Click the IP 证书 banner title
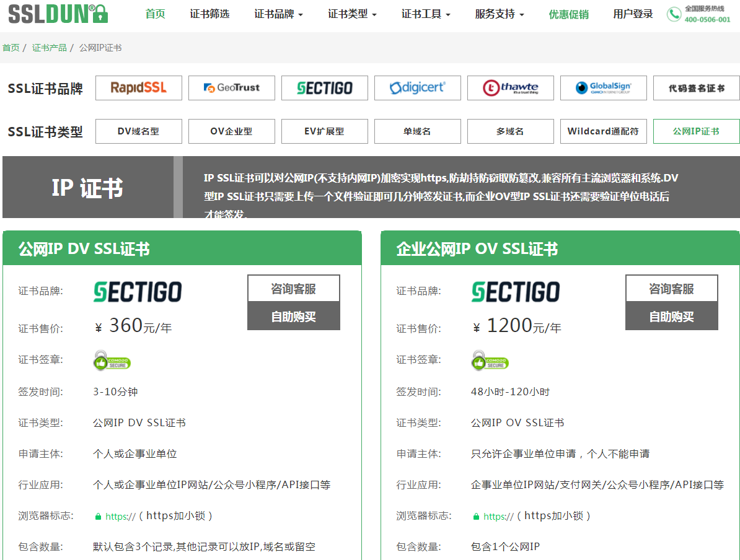 click(87, 188)
